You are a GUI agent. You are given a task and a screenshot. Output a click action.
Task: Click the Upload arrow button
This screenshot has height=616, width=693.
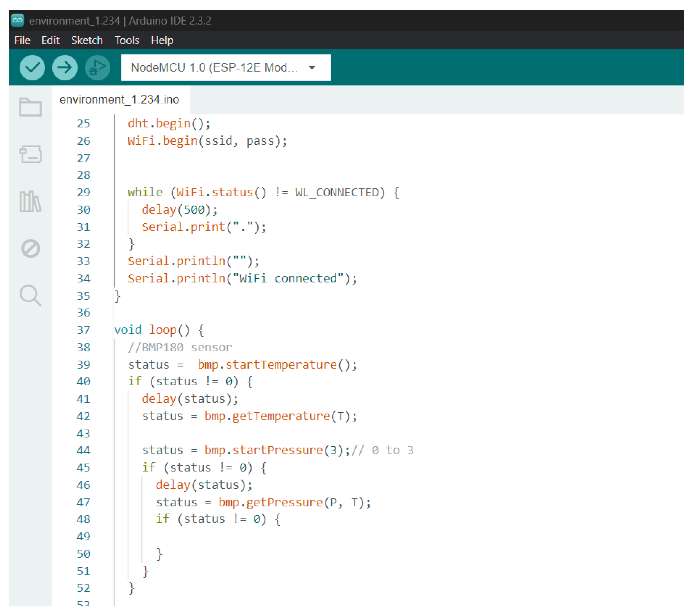[x=65, y=68]
